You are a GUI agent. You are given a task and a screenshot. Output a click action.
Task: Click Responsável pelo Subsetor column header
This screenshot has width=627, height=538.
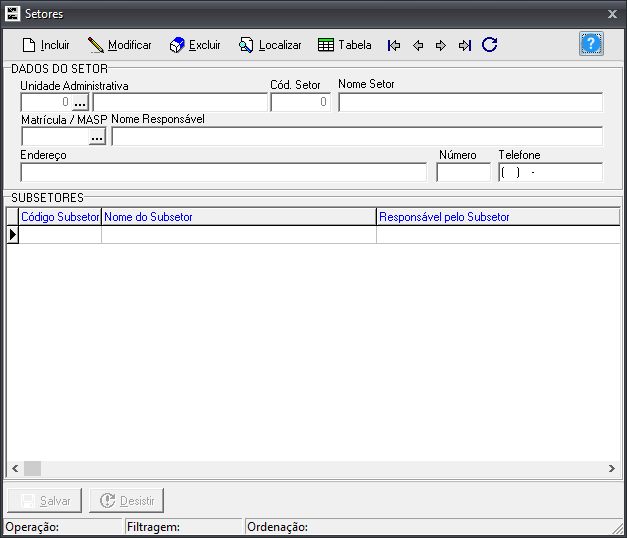point(497,217)
